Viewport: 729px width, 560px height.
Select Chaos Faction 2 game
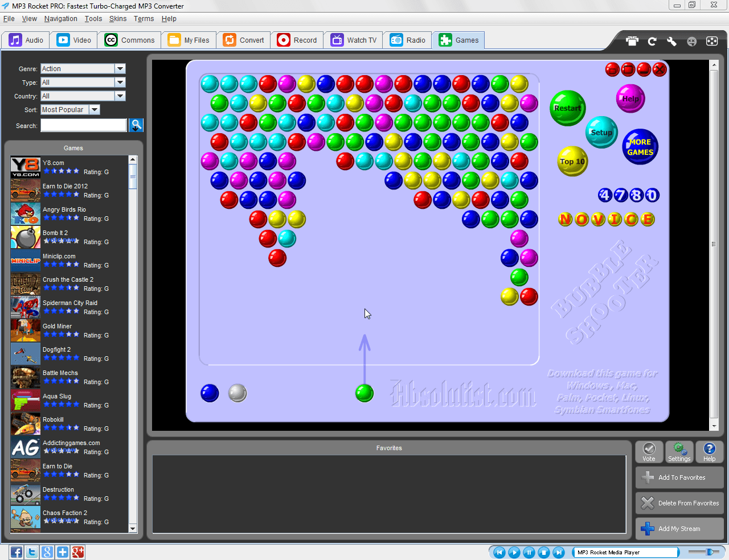pyautogui.click(x=69, y=517)
